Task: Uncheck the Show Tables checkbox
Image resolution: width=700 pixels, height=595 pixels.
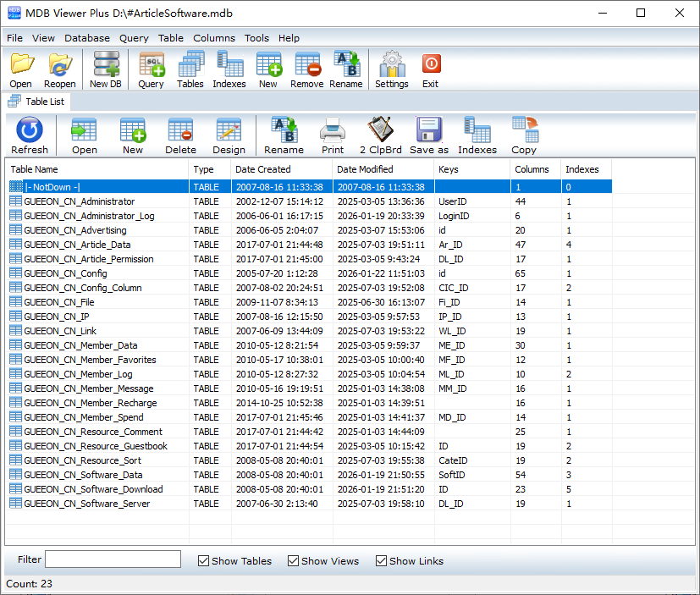Action: (x=204, y=561)
